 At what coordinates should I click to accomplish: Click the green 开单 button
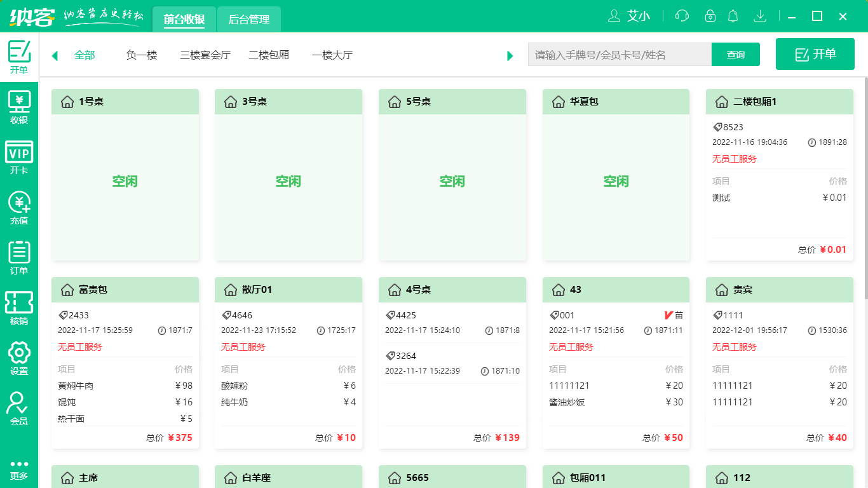click(x=815, y=54)
